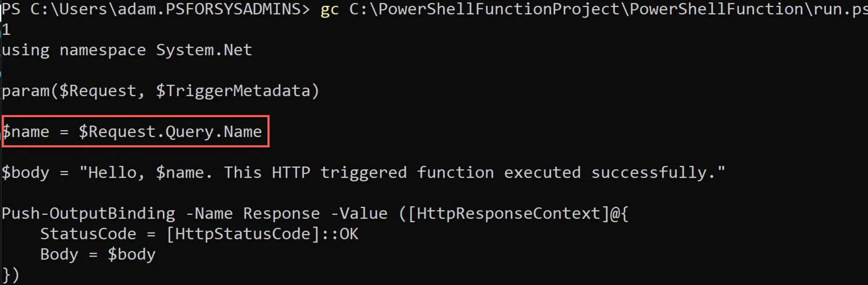Screen dimensions: 868x285
Task: Click the $body variable assignment
Action: [26, 173]
